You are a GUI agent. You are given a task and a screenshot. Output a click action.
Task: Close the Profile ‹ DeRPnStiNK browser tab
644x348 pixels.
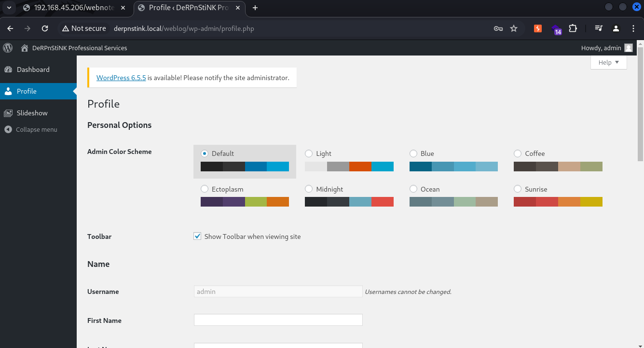click(238, 8)
